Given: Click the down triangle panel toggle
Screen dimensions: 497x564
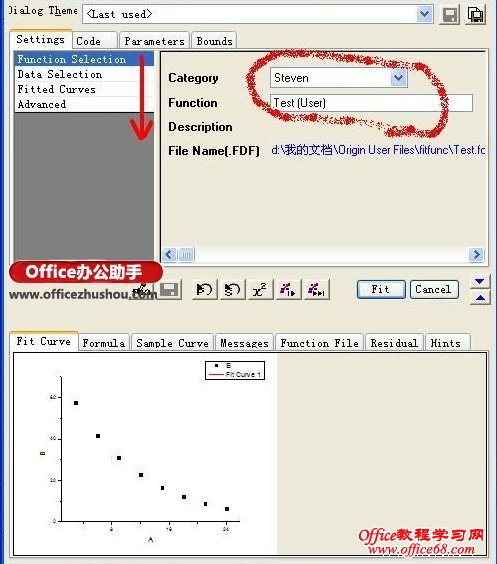Looking at the screenshot, I should point(480,281).
